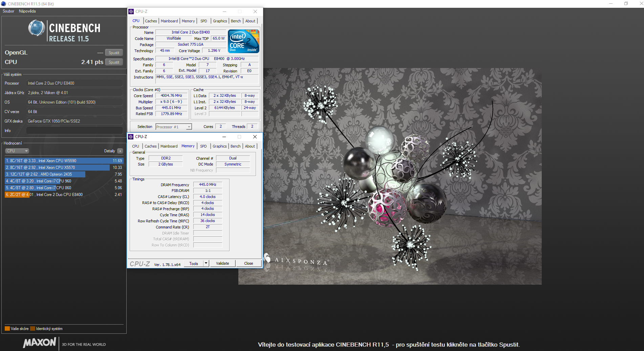Click the Intel Core 2 Duo logo
The height and width of the screenshot is (351, 644).
click(244, 41)
